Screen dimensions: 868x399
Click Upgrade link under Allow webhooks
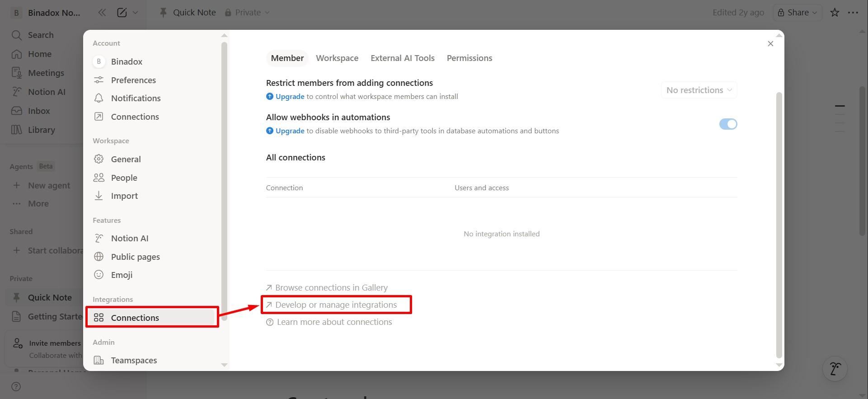(290, 131)
